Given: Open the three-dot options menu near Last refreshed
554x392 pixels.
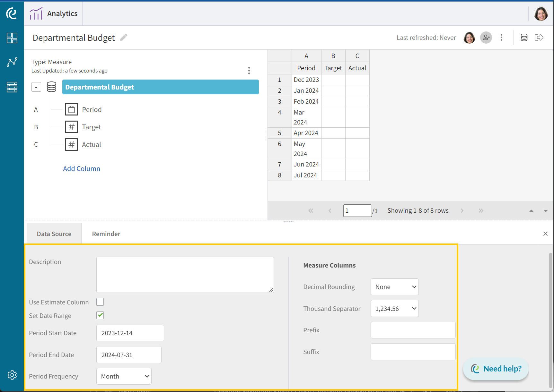Looking at the screenshot, I should pyautogui.click(x=501, y=38).
